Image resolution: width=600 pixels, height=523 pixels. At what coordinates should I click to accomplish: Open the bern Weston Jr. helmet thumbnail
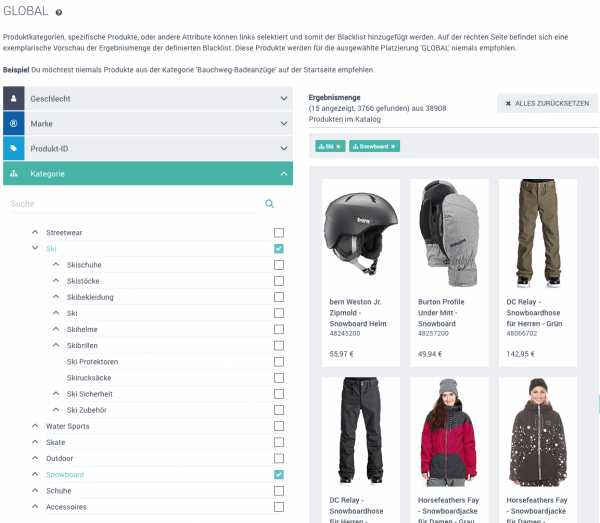tap(361, 233)
